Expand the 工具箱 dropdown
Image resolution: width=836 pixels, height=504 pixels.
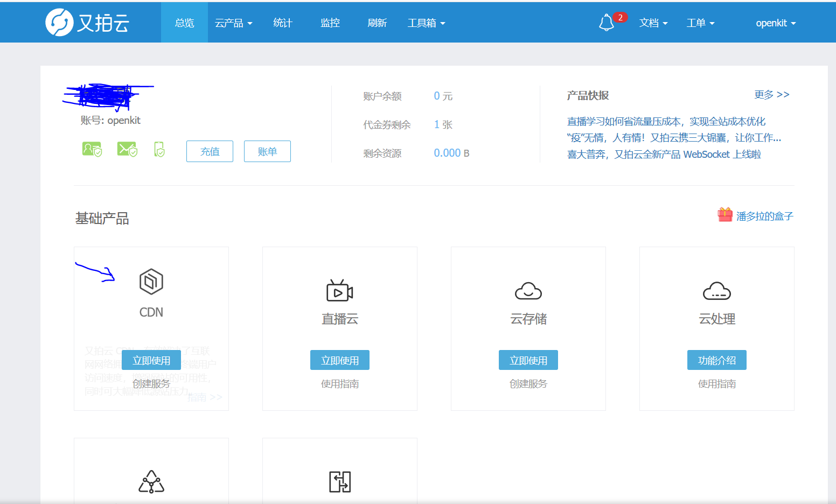426,23
